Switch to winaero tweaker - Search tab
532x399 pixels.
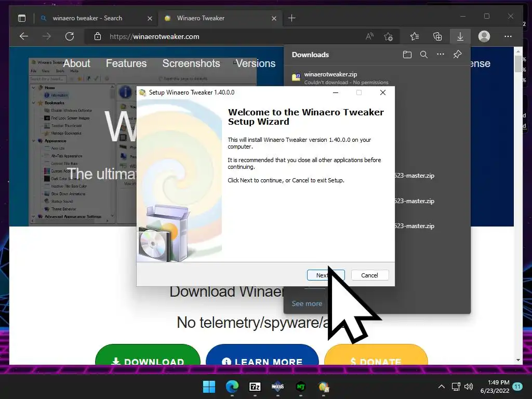point(87,18)
